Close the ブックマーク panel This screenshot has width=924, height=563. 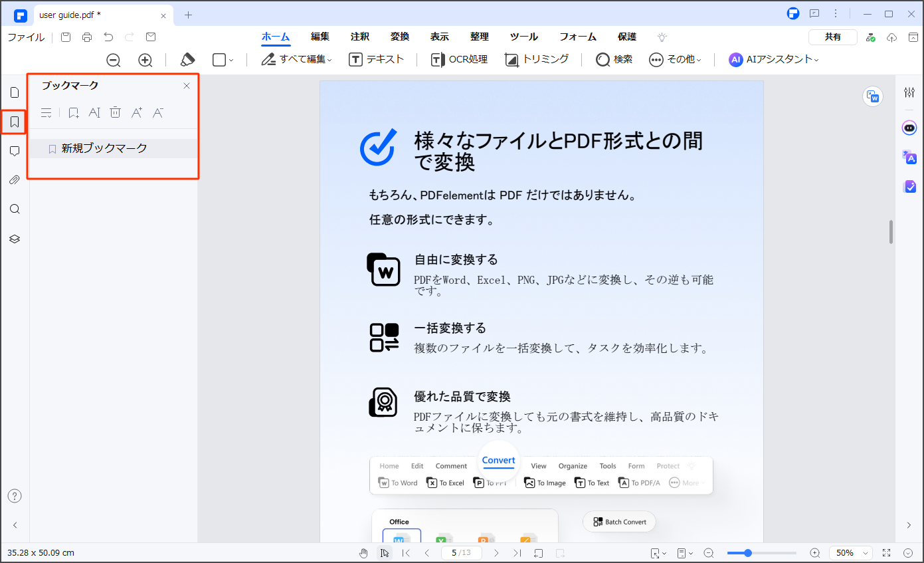pyautogui.click(x=187, y=86)
